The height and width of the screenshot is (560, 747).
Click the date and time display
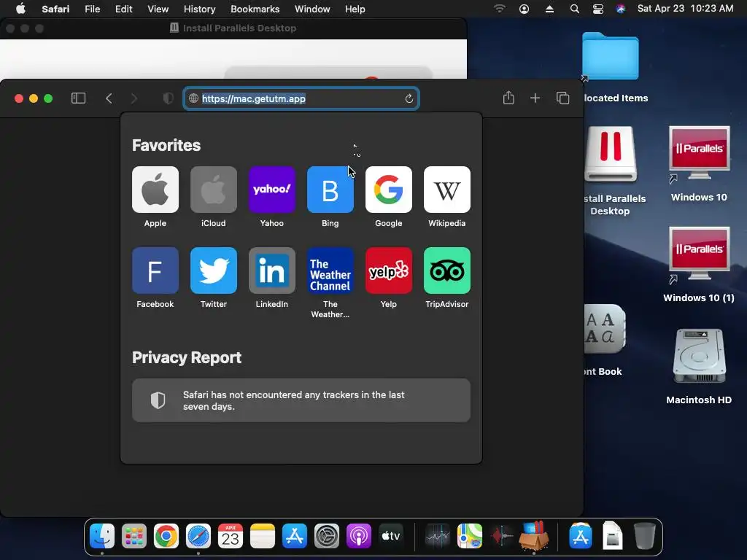pyautogui.click(x=685, y=9)
